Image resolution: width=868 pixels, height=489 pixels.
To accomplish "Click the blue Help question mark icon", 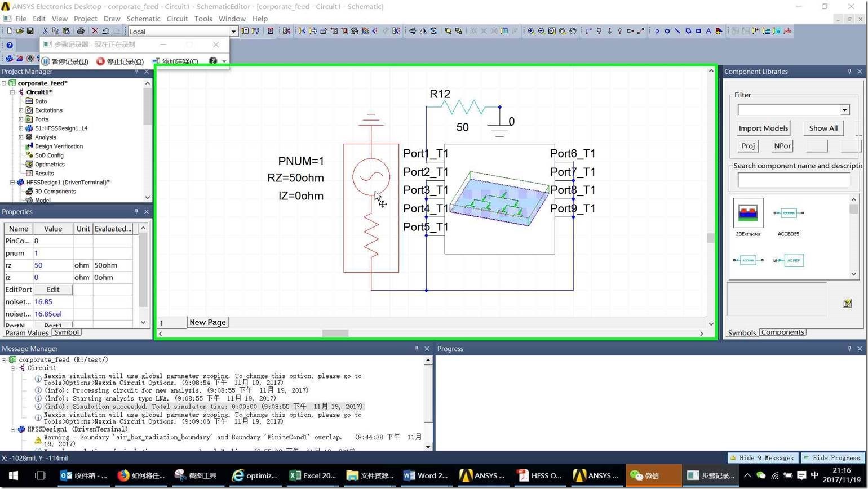I will (10, 45).
